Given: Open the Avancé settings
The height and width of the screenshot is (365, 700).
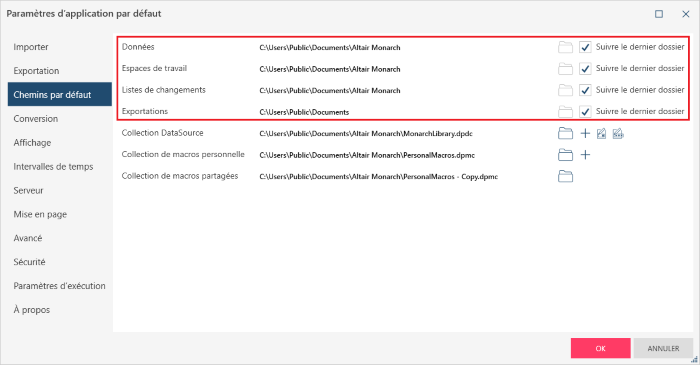Looking at the screenshot, I should 59,238.
